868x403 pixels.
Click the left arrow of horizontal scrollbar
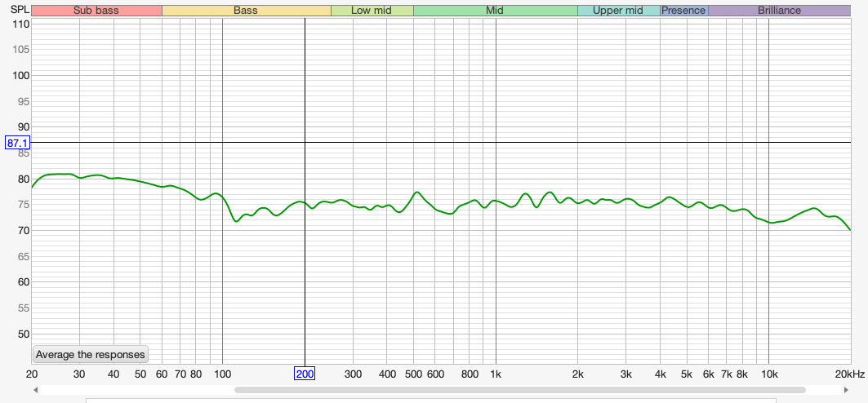tap(35, 390)
